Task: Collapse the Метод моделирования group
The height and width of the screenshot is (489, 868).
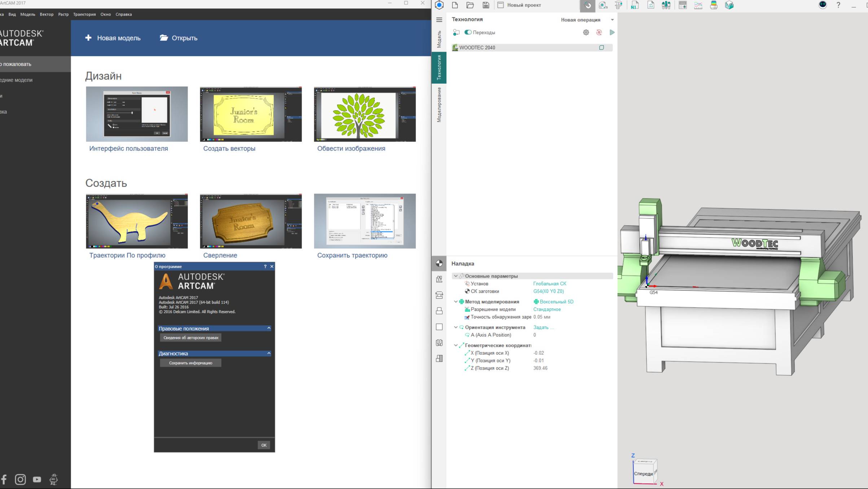Action: coord(456,302)
